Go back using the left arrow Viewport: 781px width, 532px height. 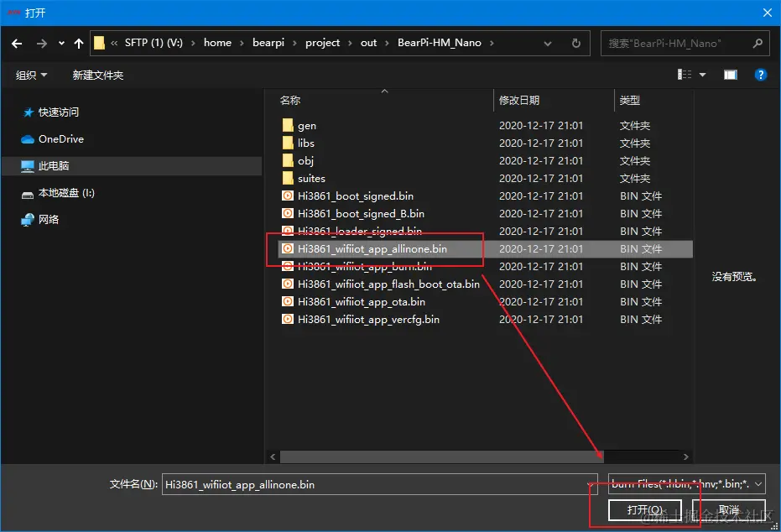point(17,44)
